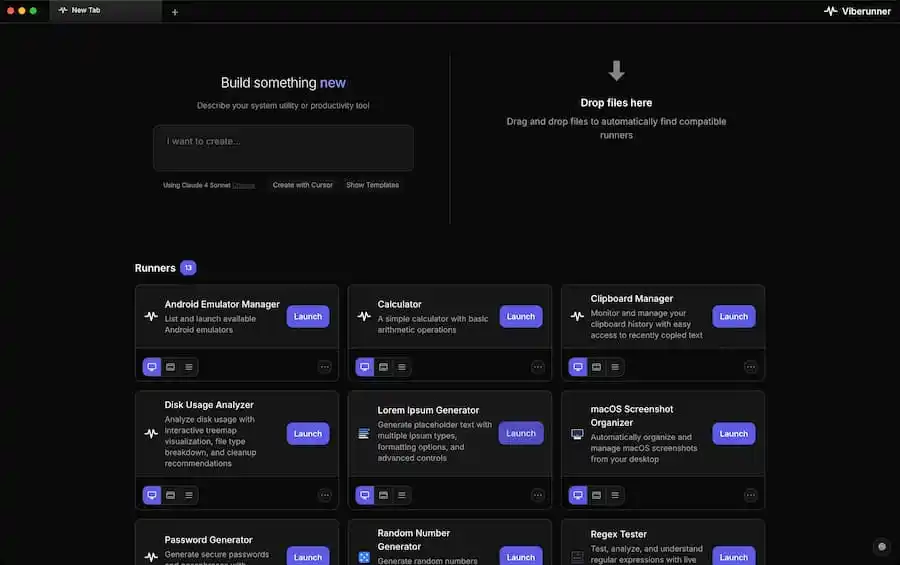The height and width of the screenshot is (565, 900).
Task: Click the round floating button at bottom right
Action: point(882,547)
